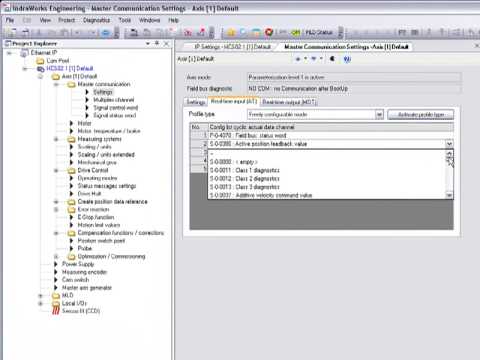
Task: Click the black icon next to help
Action: [x=332, y=59]
